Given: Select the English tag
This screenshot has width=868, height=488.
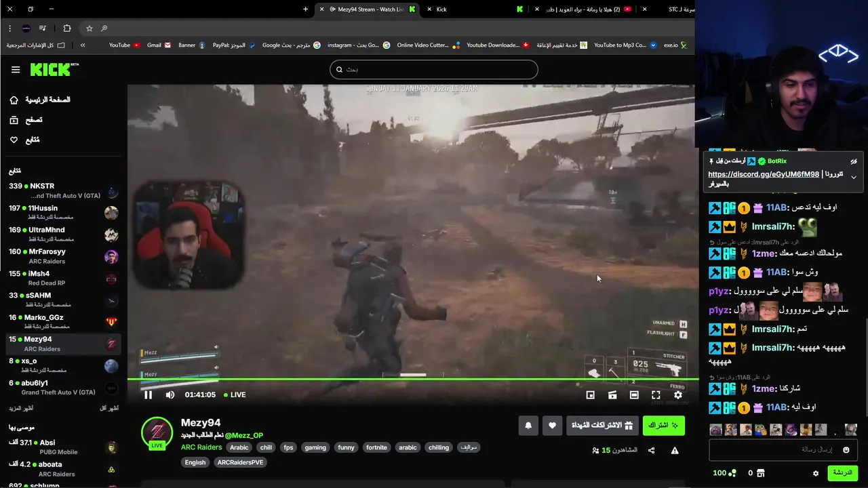Looking at the screenshot, I should click(x=195, y=462).
